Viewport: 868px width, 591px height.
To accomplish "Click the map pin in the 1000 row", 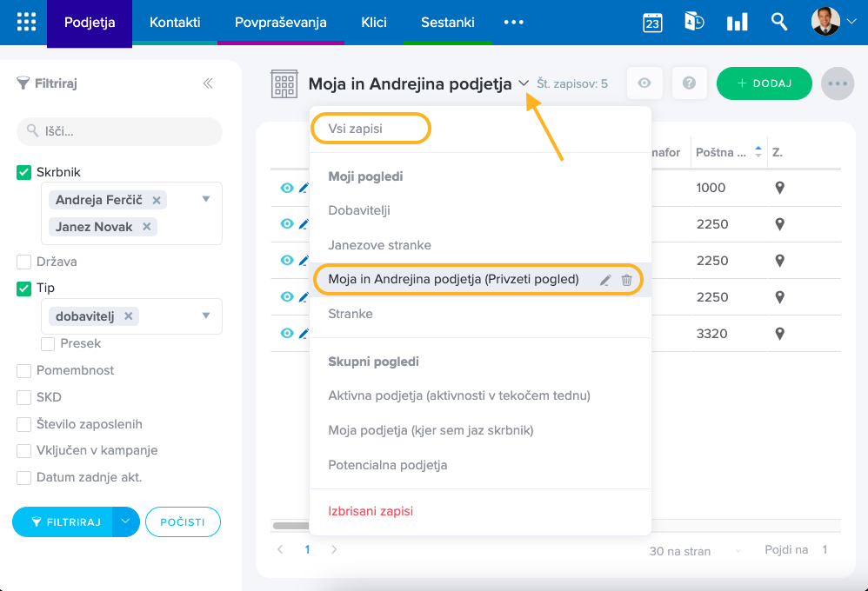I will pyautogui.click(x=779, y=188).
